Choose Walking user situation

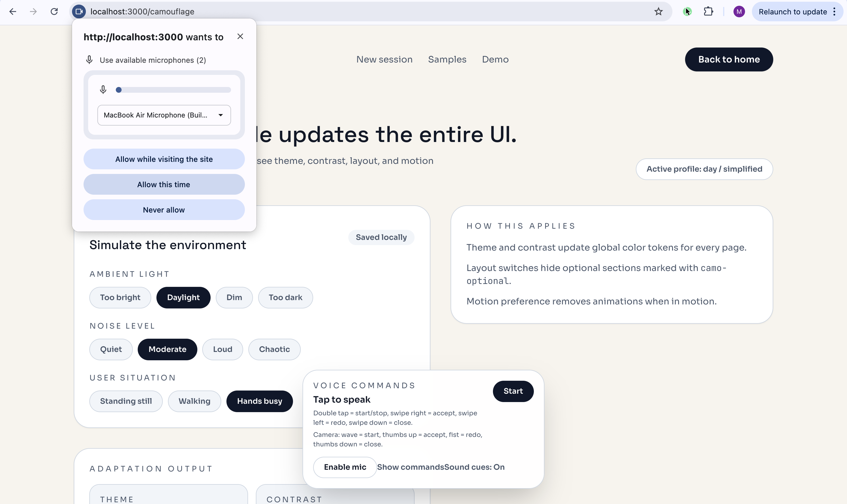194,401
